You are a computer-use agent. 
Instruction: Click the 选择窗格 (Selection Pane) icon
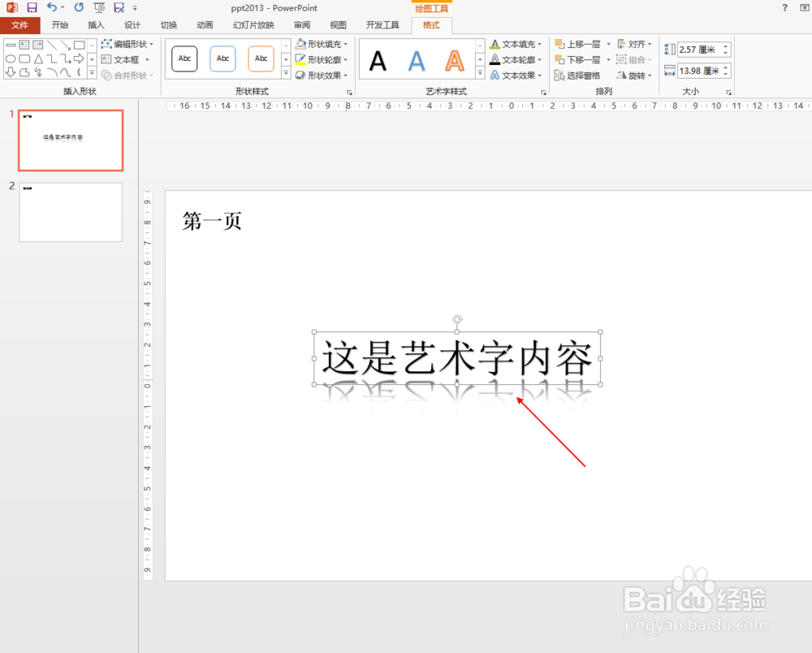tap(579, 75)
